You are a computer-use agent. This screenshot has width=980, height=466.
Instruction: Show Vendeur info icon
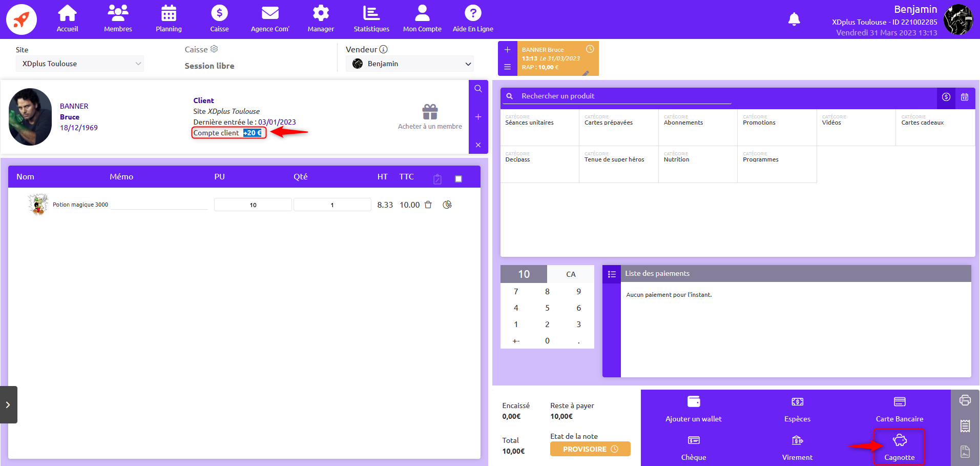coord(383,49)
